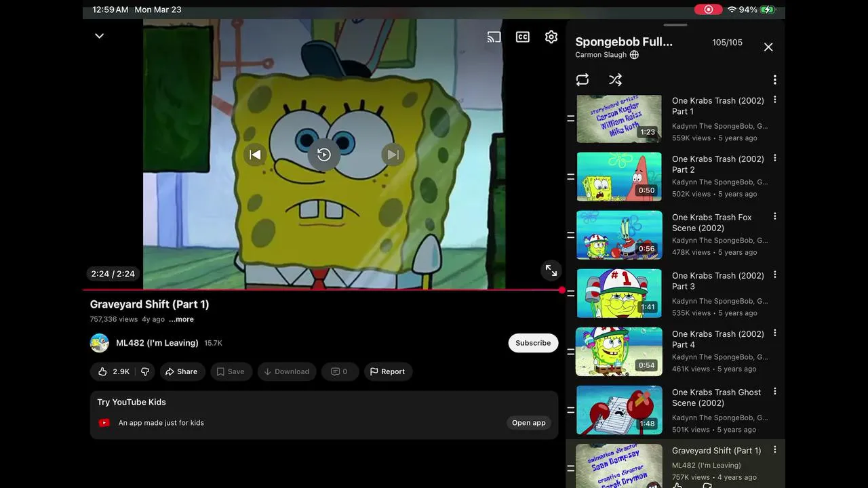Open options for One Krabs Trash Part 4
The width and height of the screenshot is (868, 488).
[774, 333]
